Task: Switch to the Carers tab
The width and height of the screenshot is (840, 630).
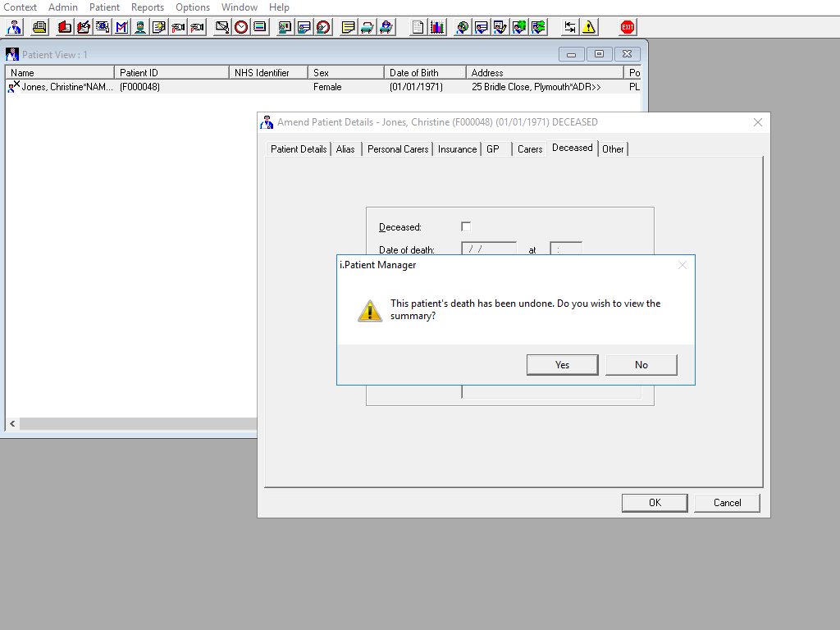Action: (530, 149)
